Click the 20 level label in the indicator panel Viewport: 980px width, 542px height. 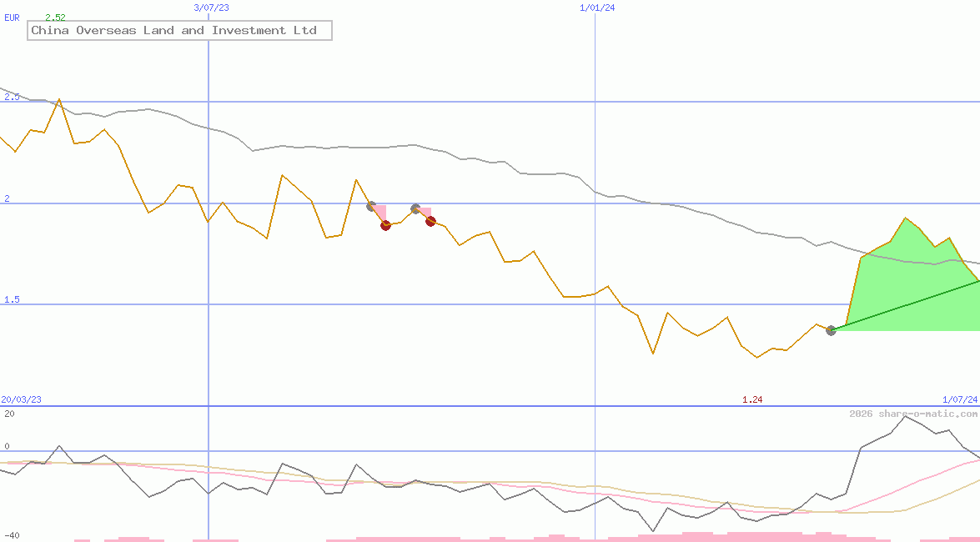[9, 414]
